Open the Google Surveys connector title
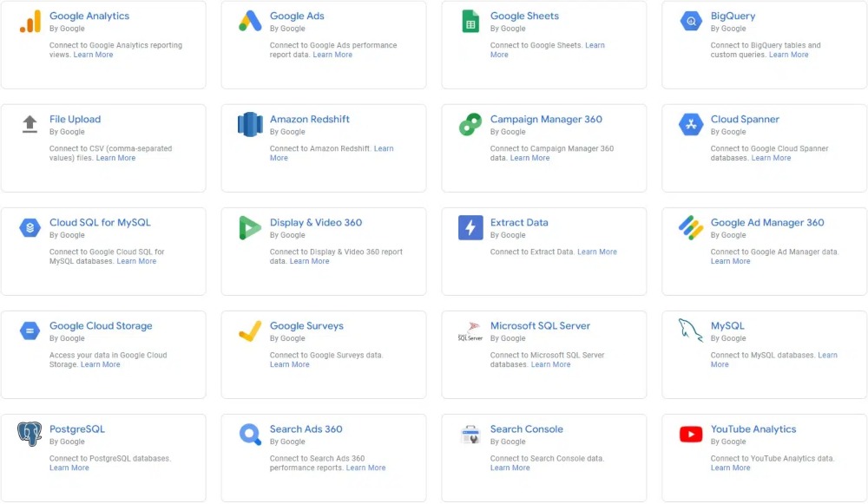 (x=306, y=326)
